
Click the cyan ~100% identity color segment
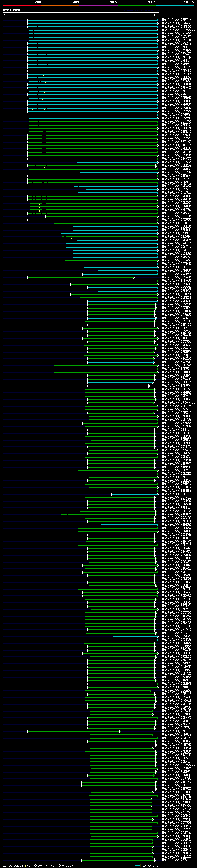(175, 6)
